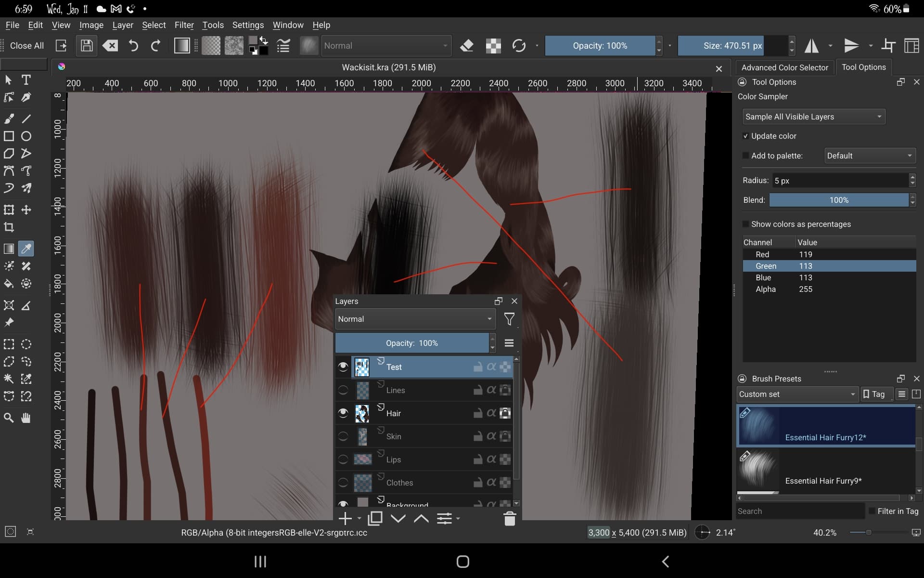Select the Crop tool
The height and width of the screenshot is (578, 924).
click(9, 227)
